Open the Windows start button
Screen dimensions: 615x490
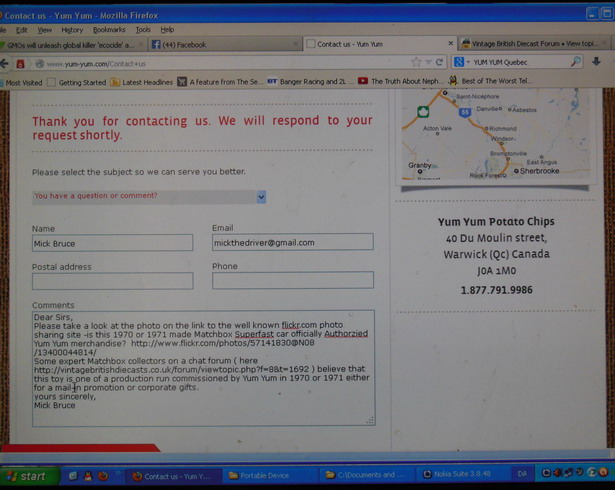(29, 476)
